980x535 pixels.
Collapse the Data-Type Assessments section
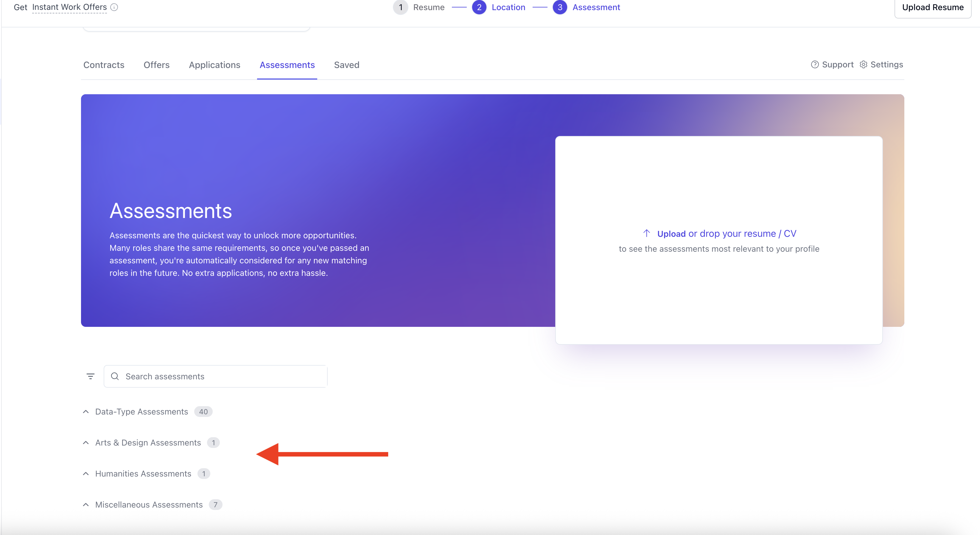coord(86,412)
